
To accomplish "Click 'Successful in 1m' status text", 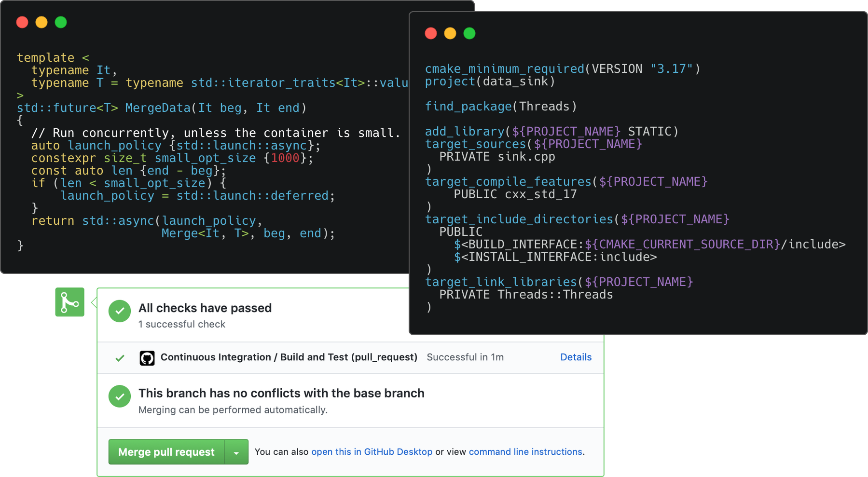I will (465, 357).
